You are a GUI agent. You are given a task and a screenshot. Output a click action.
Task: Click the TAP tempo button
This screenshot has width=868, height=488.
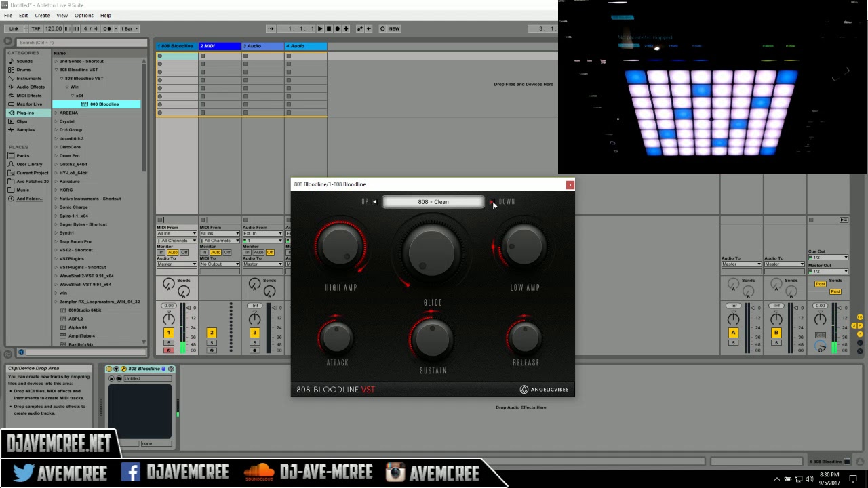point(36,28)
